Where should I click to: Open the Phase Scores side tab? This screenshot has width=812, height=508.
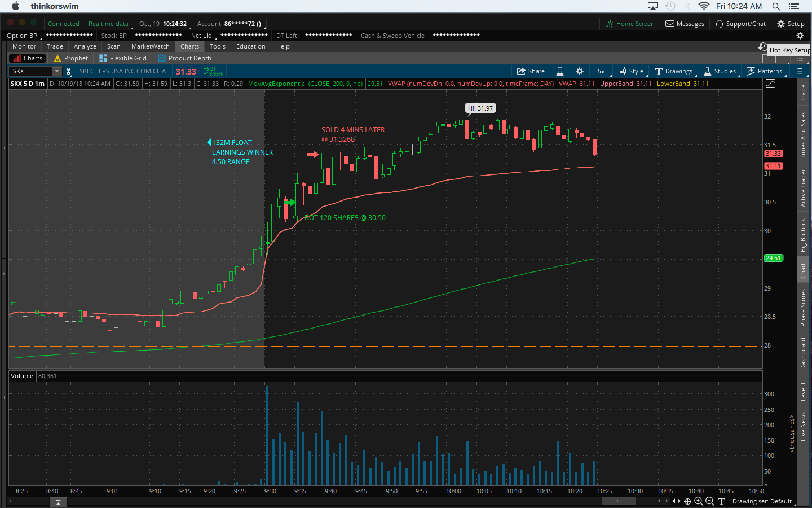(803, 308)
